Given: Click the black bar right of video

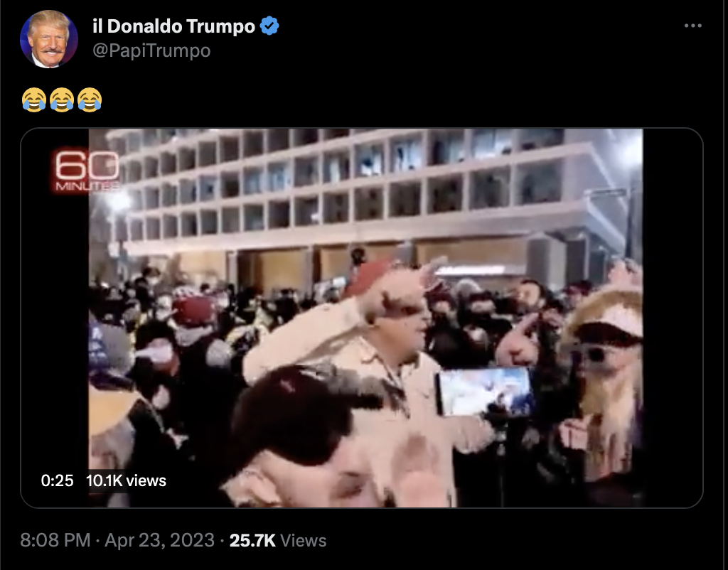Looking at the screenshot, I should pos(673,318).
